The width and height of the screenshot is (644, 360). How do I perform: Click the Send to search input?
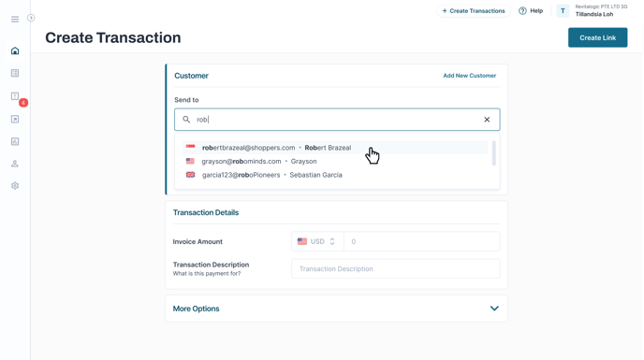click(x=337, y=120)
